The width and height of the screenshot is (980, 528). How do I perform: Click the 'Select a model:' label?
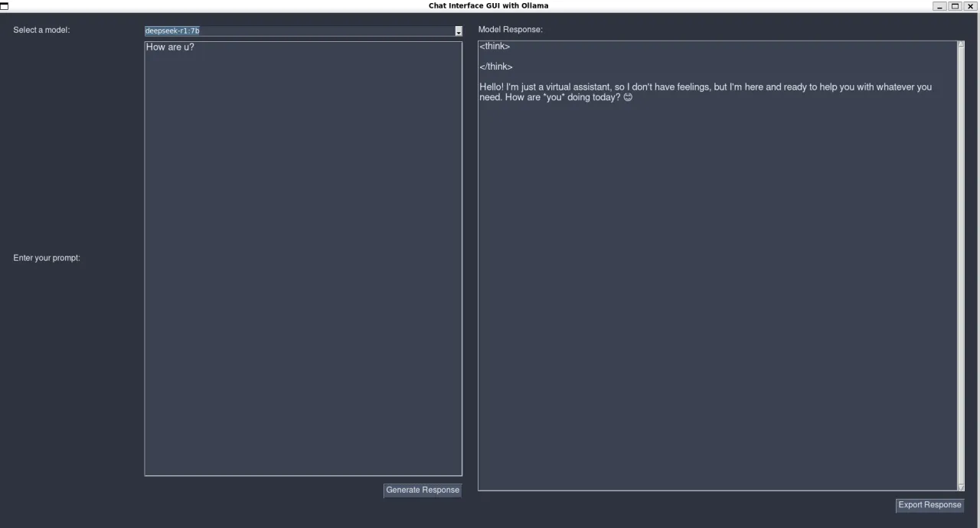(x=41, y=30)
